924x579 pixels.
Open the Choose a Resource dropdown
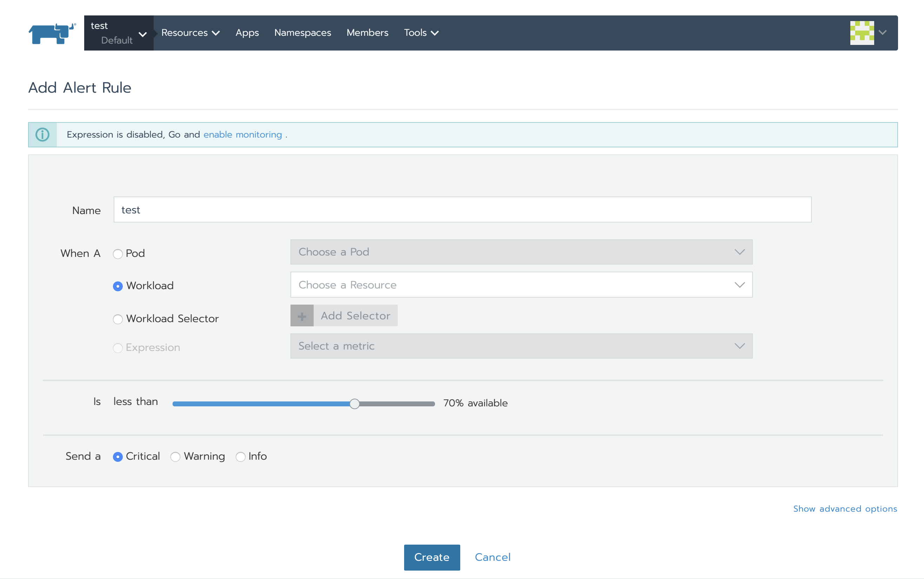coord(521,285)
